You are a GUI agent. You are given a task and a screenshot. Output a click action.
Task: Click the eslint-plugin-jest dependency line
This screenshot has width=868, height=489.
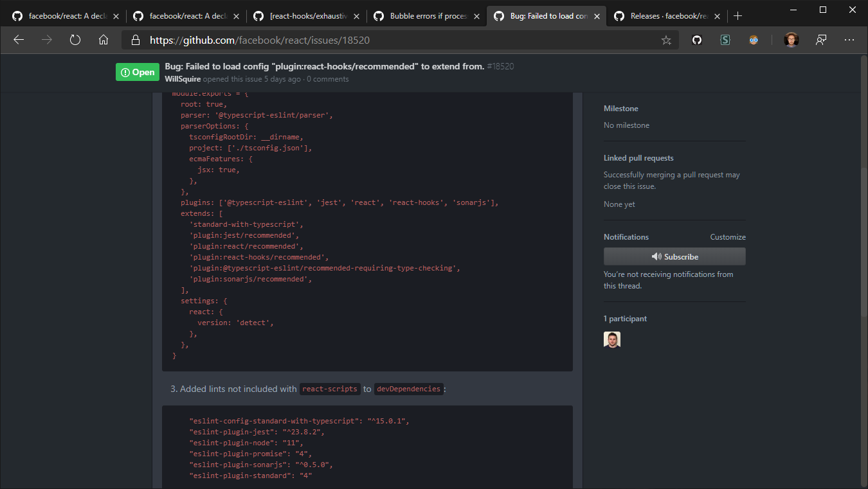[x=257, y=432]
